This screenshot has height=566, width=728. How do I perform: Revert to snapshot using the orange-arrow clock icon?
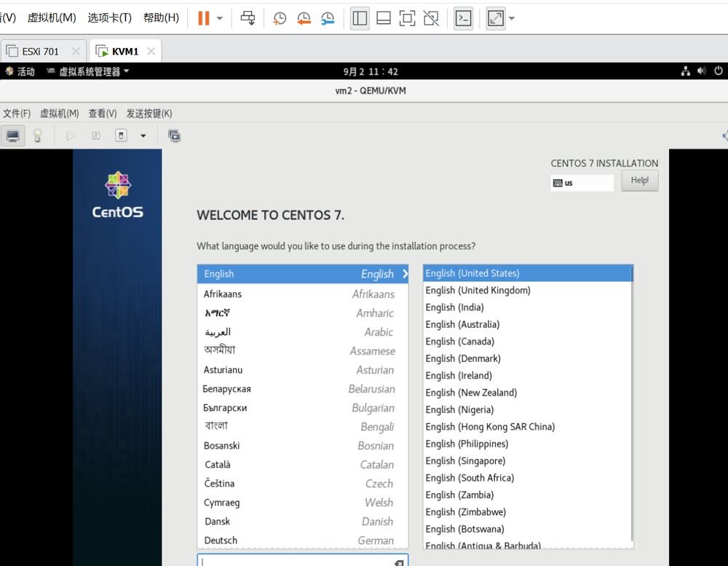[x=304, y=18]
